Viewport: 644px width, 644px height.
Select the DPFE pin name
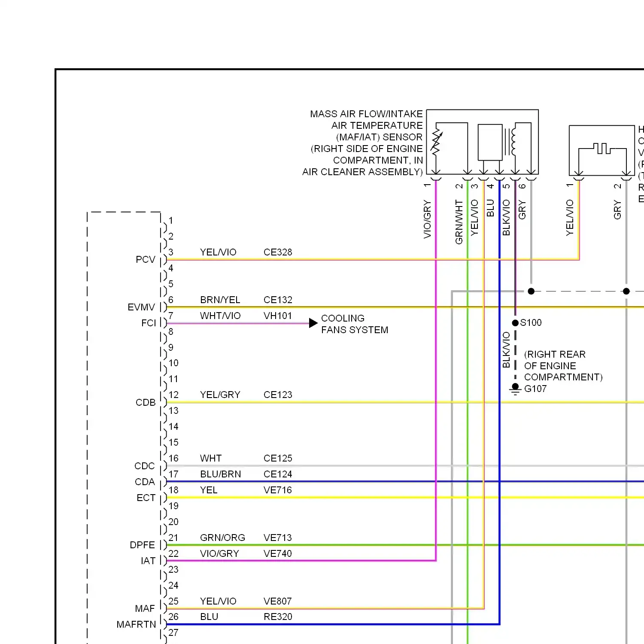(x=142, y=545)
